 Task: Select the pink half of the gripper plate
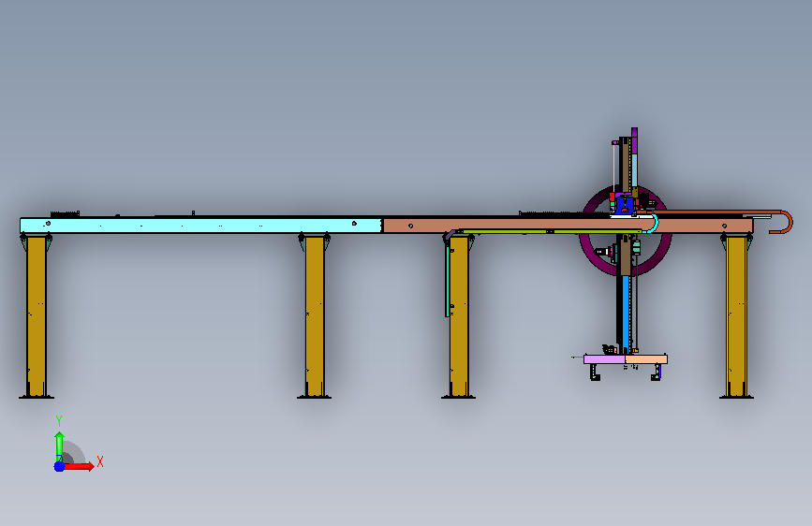click(604, 359)
